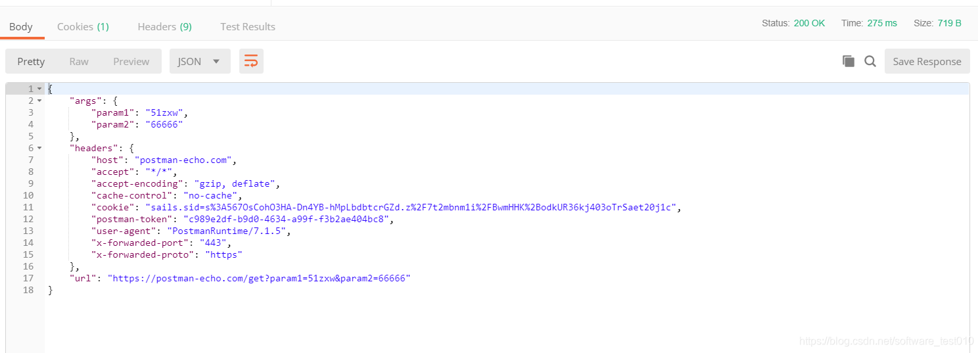Click the 200 OK status value
The width and height of the screenshot is (980, 353).
click(x=809, y=23)
